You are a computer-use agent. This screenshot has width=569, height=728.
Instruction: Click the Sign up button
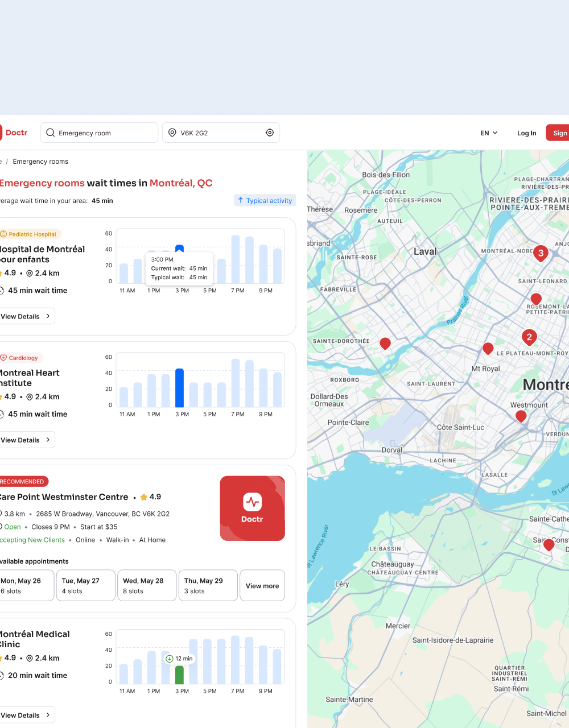[x=558, y=133]
